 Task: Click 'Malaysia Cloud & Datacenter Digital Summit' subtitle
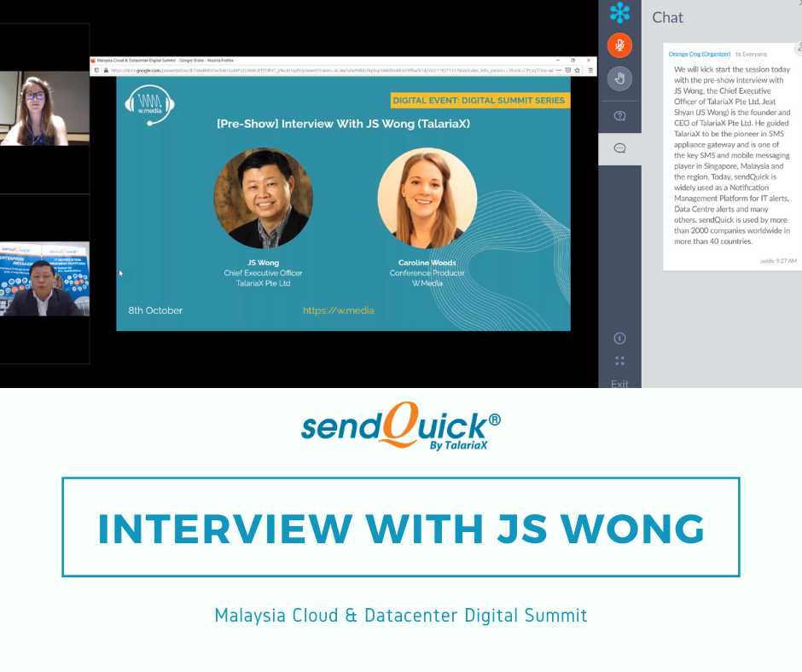click(401, 615)
